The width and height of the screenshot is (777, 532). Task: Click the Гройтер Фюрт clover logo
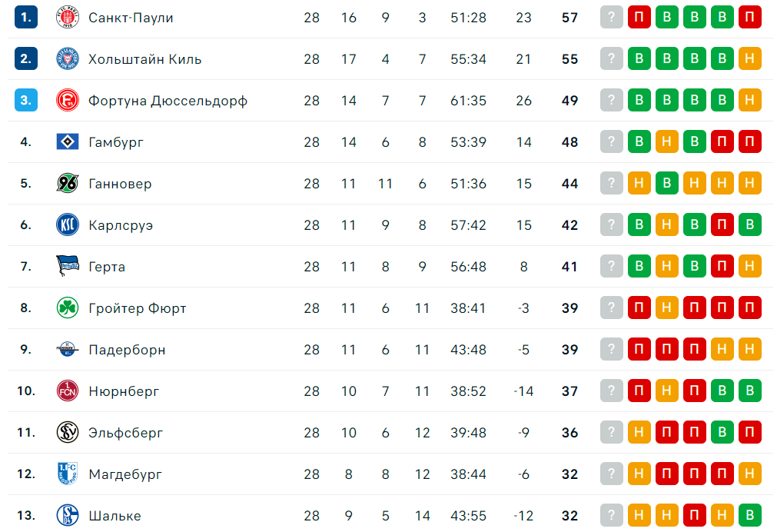pos(68,308)
